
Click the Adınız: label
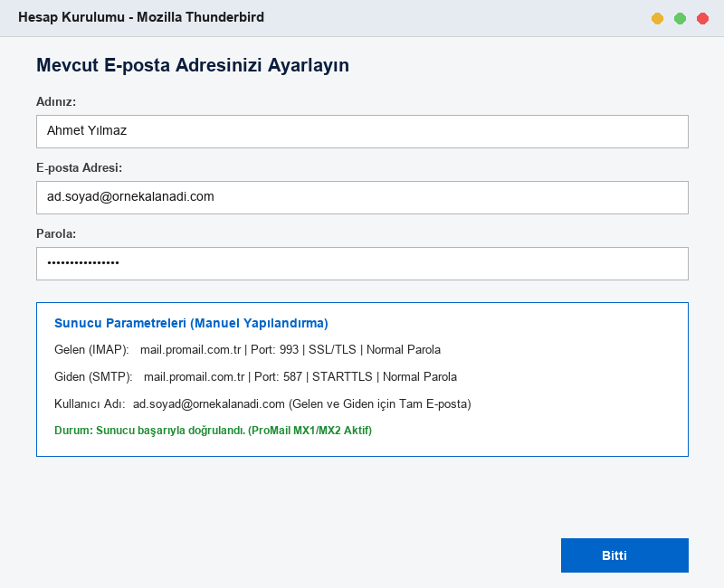coord(56,102)
